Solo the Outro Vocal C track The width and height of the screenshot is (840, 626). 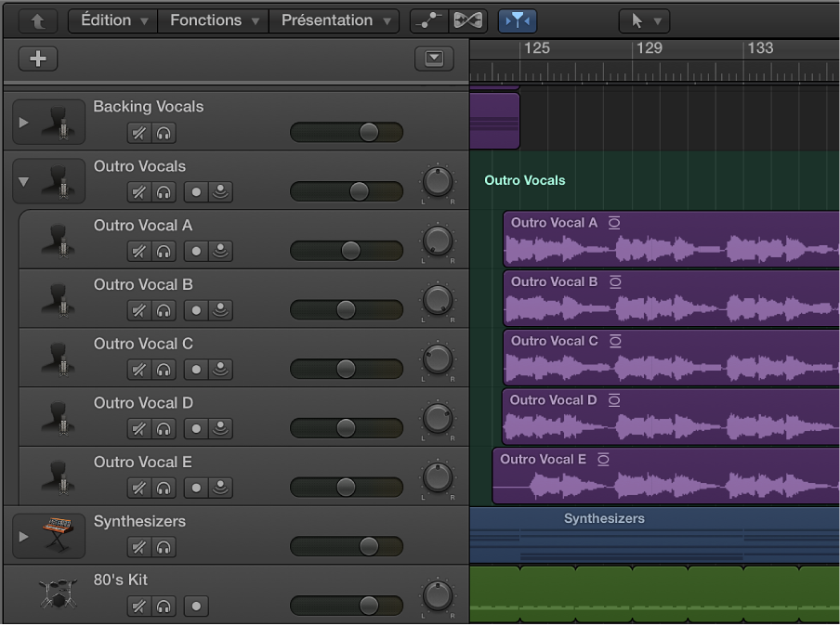click(164, 370)
